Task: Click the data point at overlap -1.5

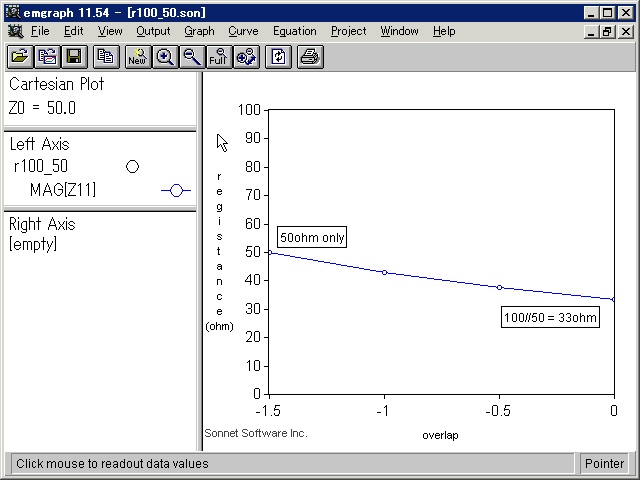Action: (269, 253)
